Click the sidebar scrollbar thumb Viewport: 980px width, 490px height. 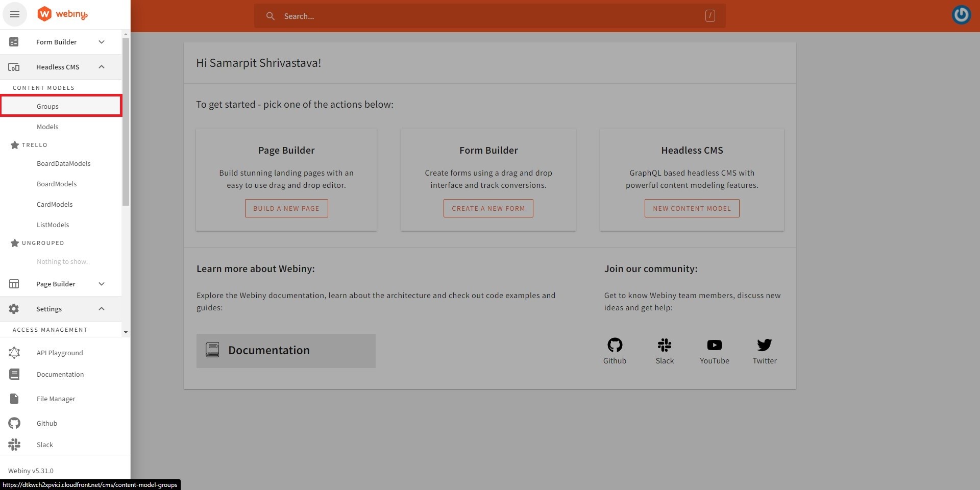[126, 122]
